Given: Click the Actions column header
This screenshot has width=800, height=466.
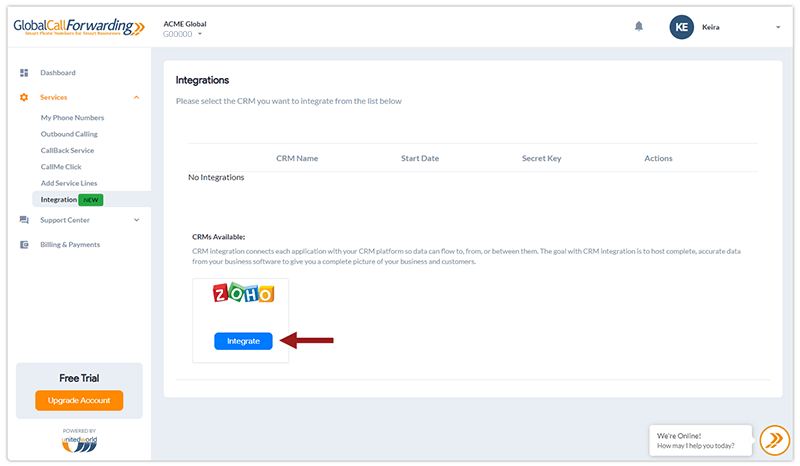Looking at the screenshot, I should tap(658, 158).
